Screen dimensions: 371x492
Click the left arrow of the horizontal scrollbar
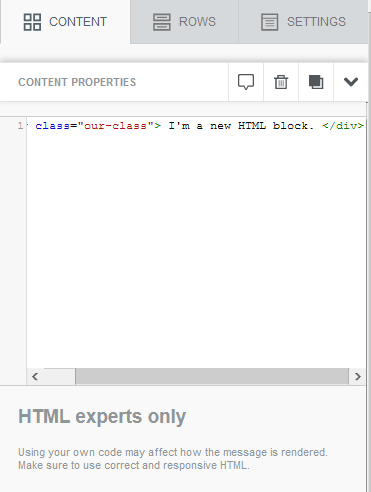pos(35,377)
